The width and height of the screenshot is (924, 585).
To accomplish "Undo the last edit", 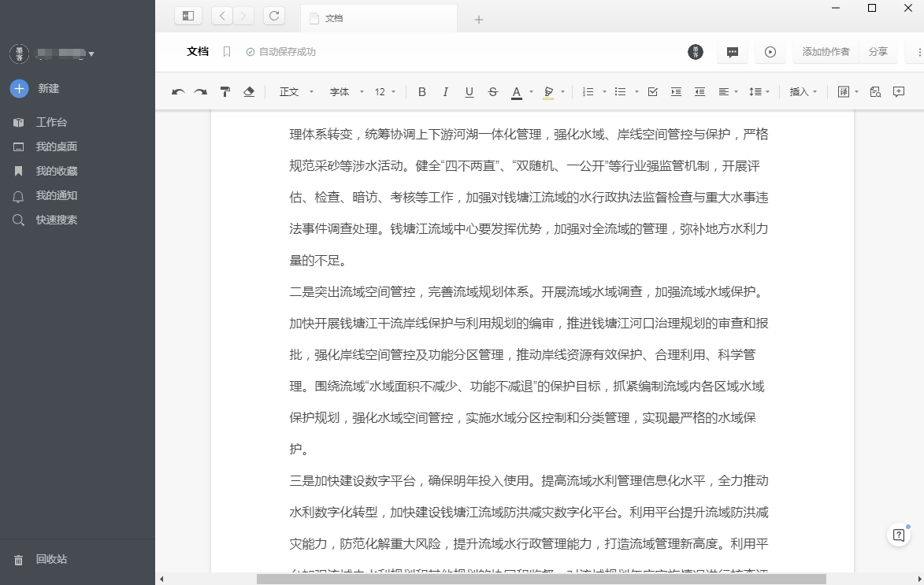I will [x=178, y=92].
